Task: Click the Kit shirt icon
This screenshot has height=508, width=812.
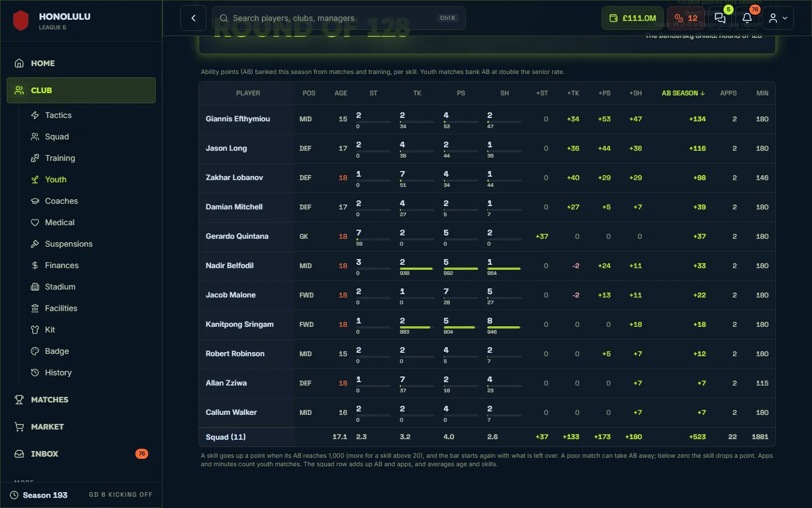Action: pos(35,330)
